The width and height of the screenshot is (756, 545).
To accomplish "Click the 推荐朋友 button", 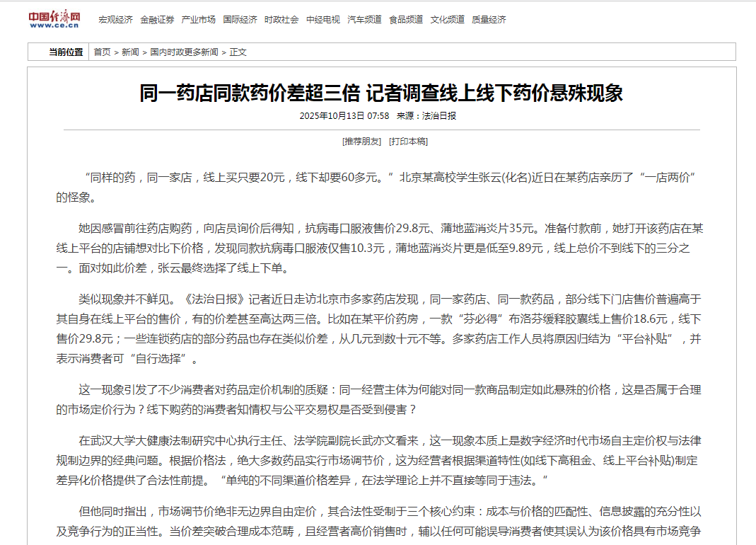I will [x=361, y=142].
